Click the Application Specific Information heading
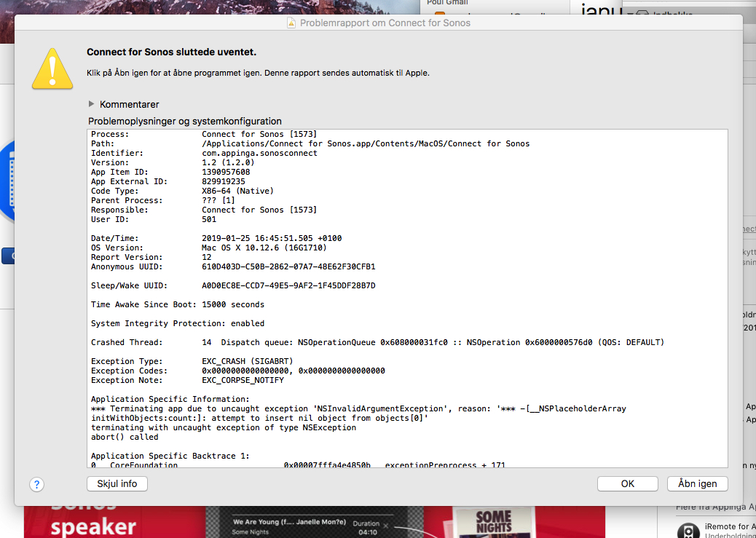The image size is (756, 538). point(170,399)
